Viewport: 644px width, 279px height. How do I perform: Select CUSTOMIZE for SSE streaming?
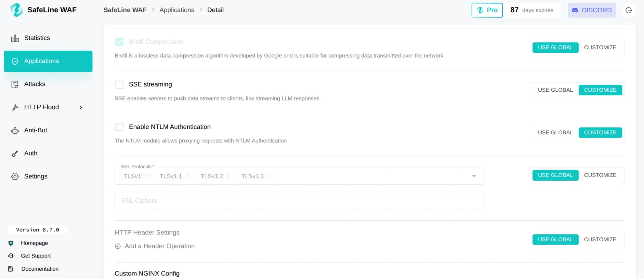[600, 90]
